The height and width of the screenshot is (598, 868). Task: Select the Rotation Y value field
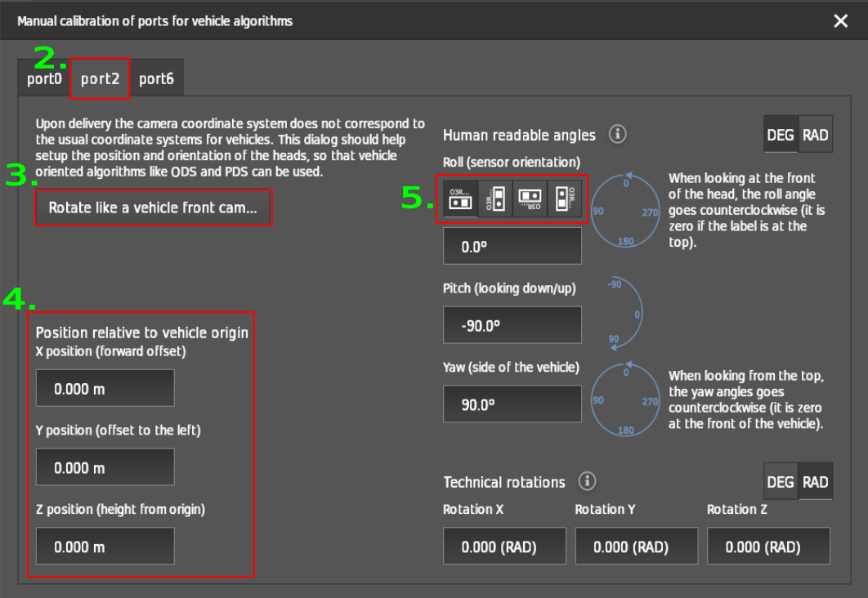[636, 546]
